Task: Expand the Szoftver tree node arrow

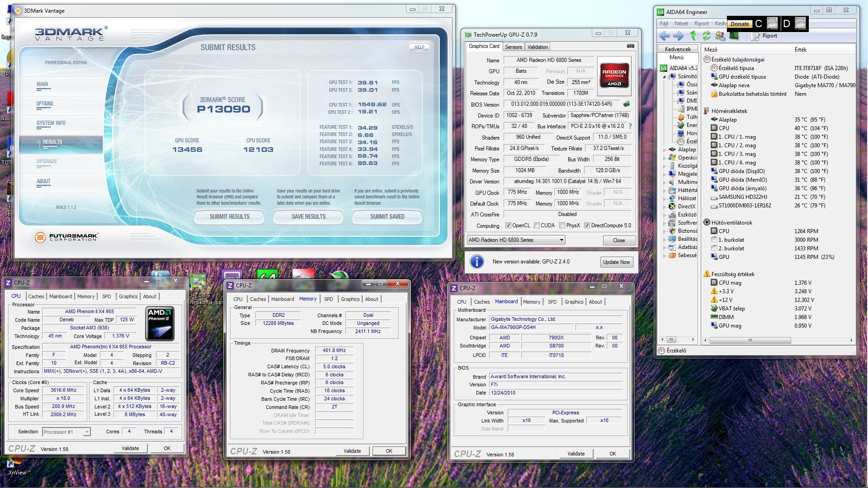Action: (665, 223)
